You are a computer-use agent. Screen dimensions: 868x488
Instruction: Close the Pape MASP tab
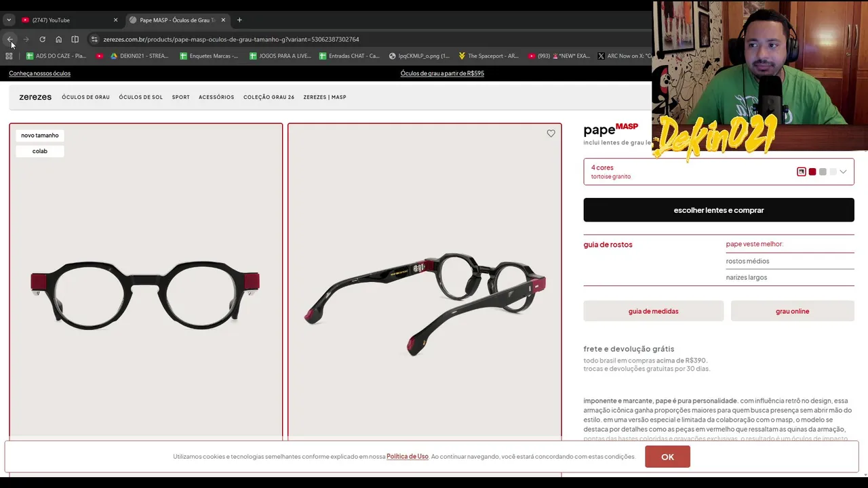[223, 20]
